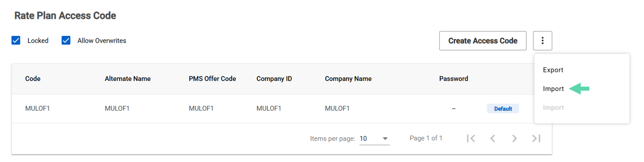Go to the next page

[514, 138]
